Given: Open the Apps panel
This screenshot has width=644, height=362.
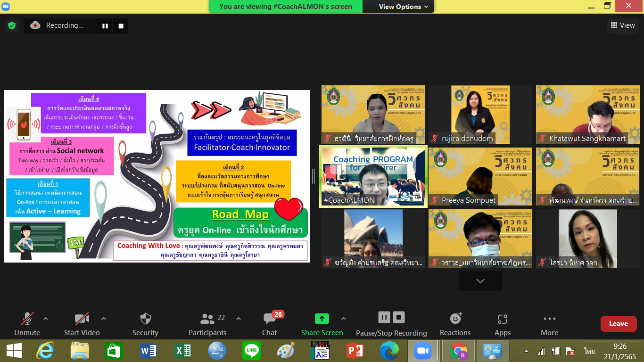Looking at the screenshot, I should coord(502,323).
